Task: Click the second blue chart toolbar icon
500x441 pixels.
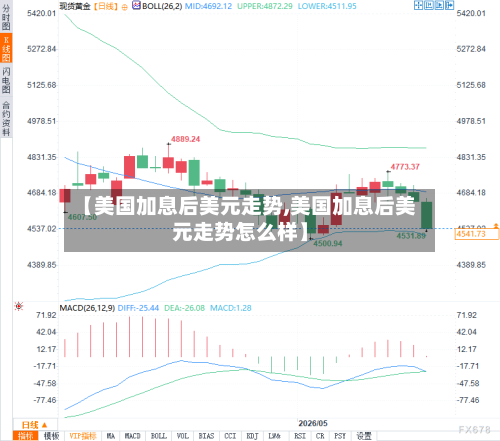Action: [429, 5]
